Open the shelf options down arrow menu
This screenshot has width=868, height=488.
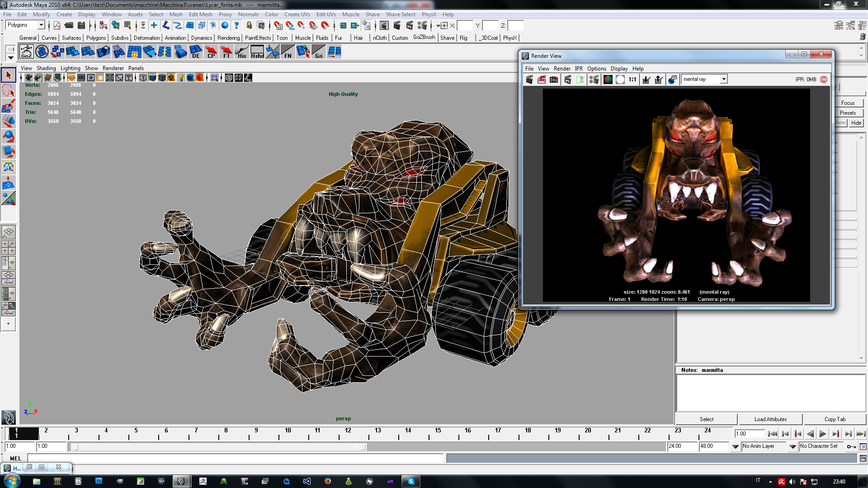tap(10, 57)
